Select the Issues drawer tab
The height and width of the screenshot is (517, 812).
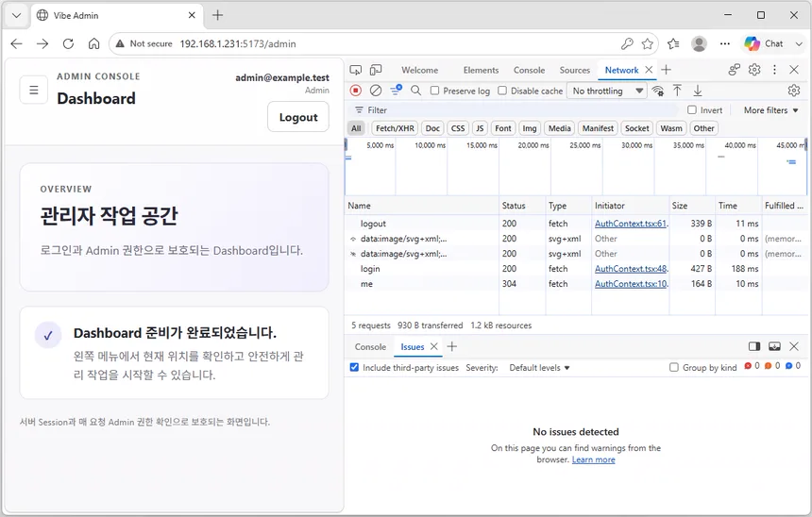(413, 347)
